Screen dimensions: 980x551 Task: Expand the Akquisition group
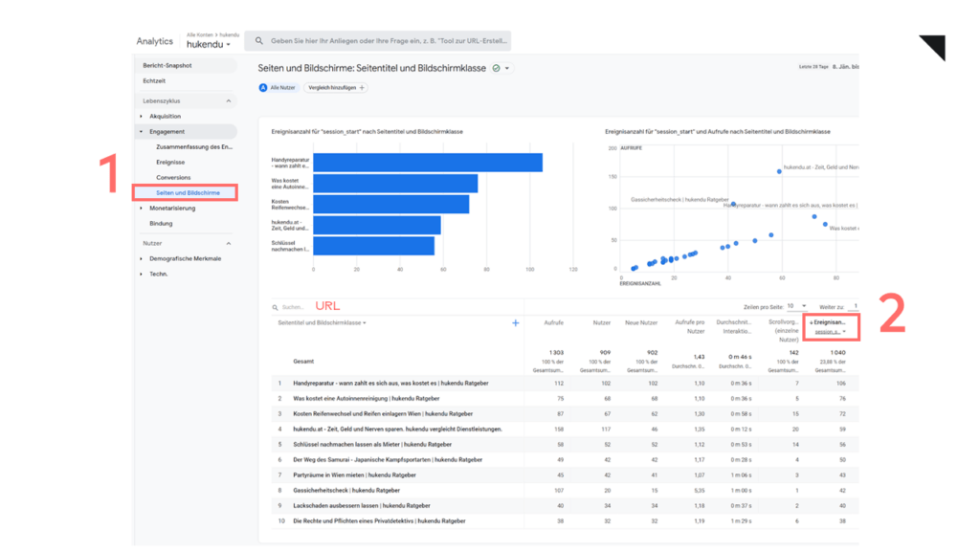pyautogui.click(x=142, y=116)
